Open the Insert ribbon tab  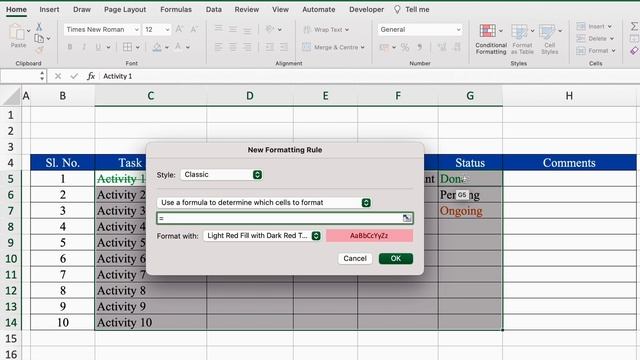(x=49, y=9)
